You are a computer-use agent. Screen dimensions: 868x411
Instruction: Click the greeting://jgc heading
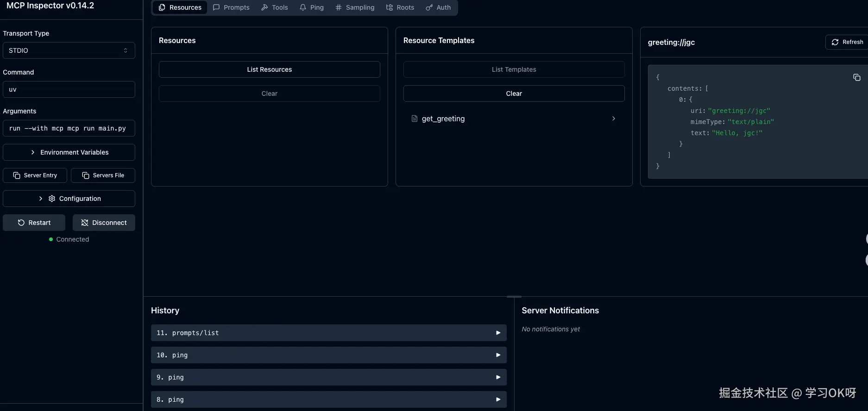[x=671, y=42]
